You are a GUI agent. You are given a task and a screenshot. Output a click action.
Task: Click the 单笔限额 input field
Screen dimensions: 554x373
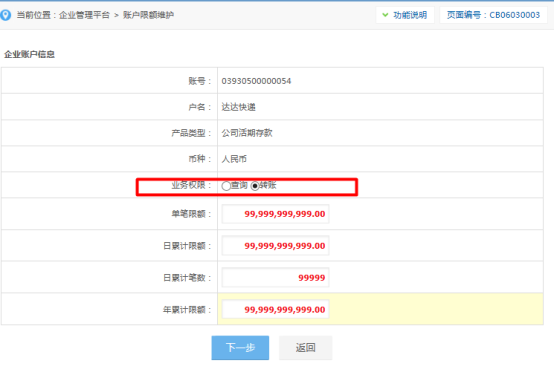276,214
